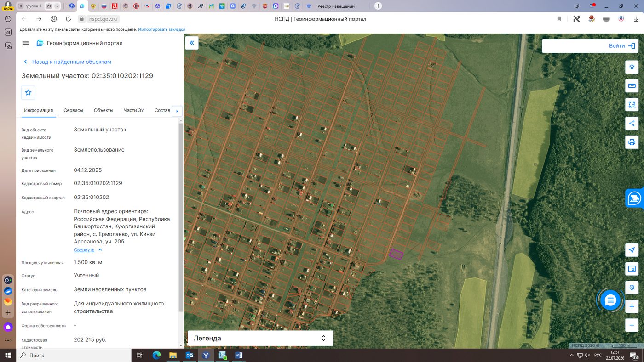This screenshot has height=362, width=644.
Task: Open the Части ЗУ tab
Action: click(x=134, y=110)
